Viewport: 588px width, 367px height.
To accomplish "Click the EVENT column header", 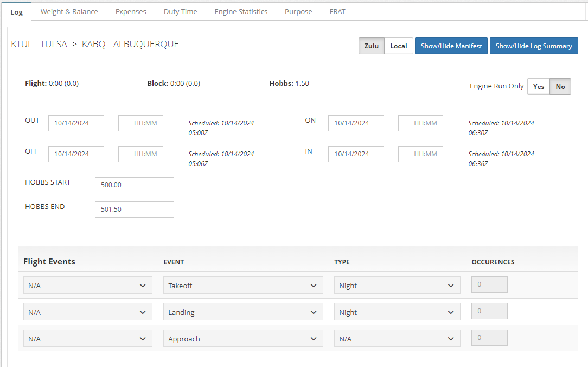I will pyautogui.click(x=174, y=262).
